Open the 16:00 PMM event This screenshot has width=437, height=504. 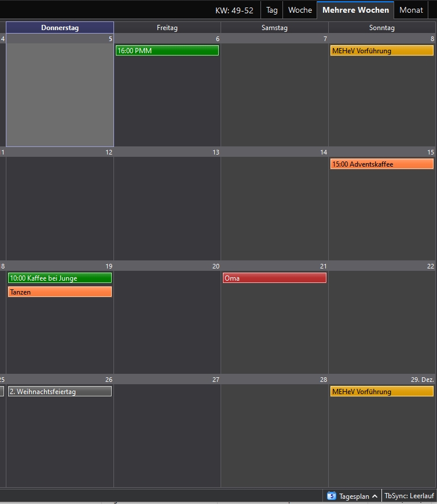167,50
